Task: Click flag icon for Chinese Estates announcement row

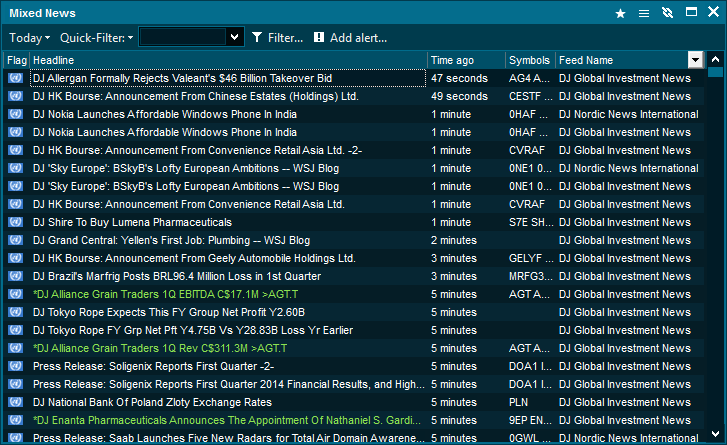Action: pos(15,96)
